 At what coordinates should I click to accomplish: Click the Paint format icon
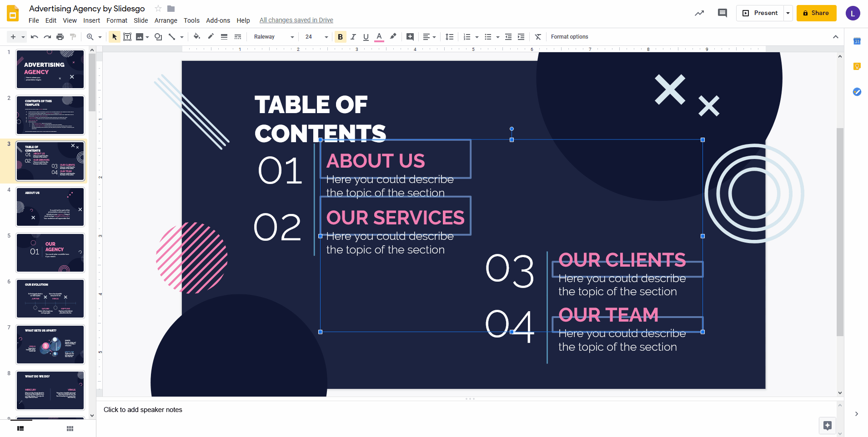pyautogui.click(x=73, y=37)
